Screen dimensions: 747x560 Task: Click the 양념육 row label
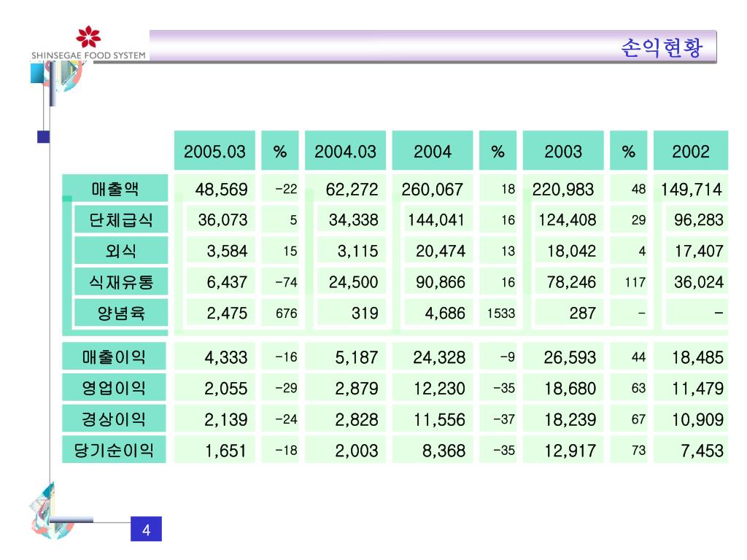tap(121, 313)
